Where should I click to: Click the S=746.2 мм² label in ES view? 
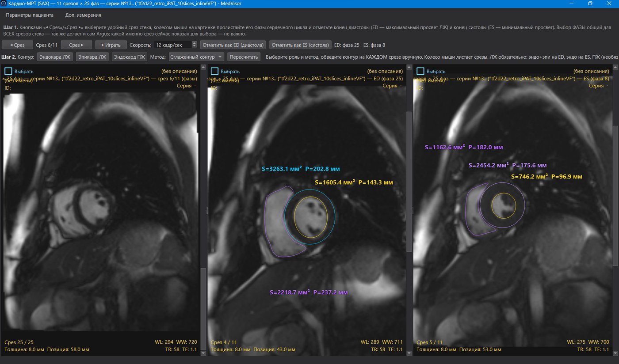pyautogui.click(x=546, y=176)
